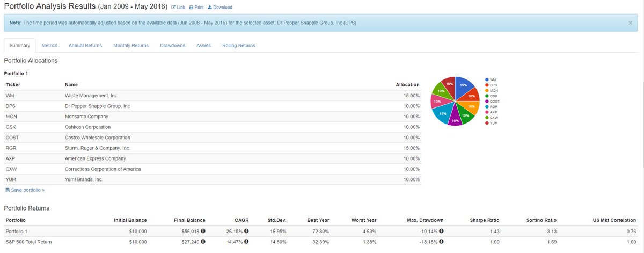Click the AXP pink legend entry
The height and width of the screenshot is (253, 644).
tap(491, 112)
